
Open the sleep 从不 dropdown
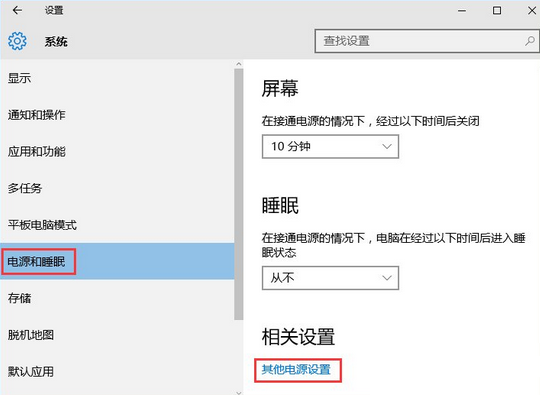(330, 278)
